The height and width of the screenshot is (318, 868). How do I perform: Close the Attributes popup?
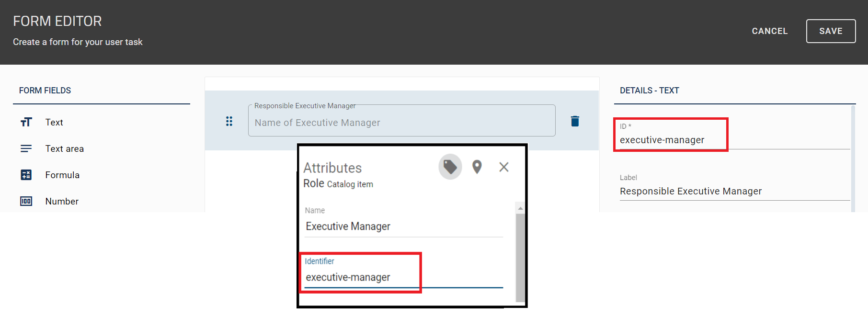503,167
